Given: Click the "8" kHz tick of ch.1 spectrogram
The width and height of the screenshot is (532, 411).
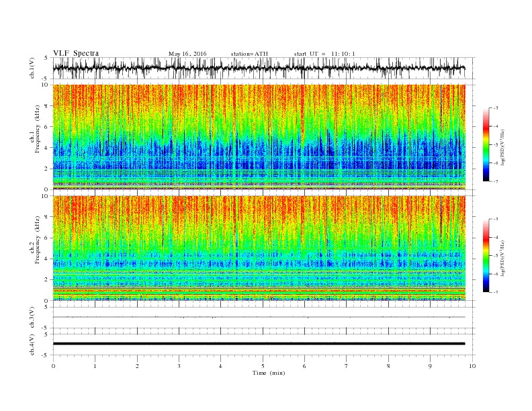Looking at the screenshot, I should (47, 106).
